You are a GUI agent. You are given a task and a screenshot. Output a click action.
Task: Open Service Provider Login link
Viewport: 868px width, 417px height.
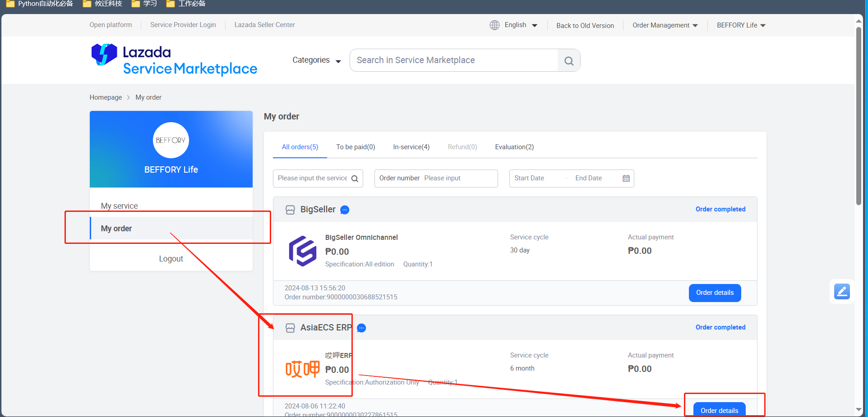[183, 25]
